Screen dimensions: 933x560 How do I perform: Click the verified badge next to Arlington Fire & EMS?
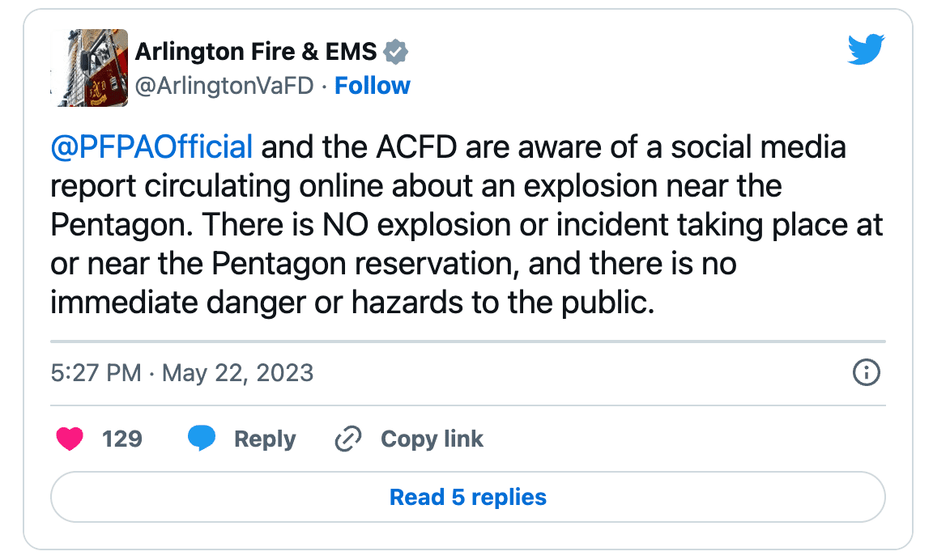(396, 51)
